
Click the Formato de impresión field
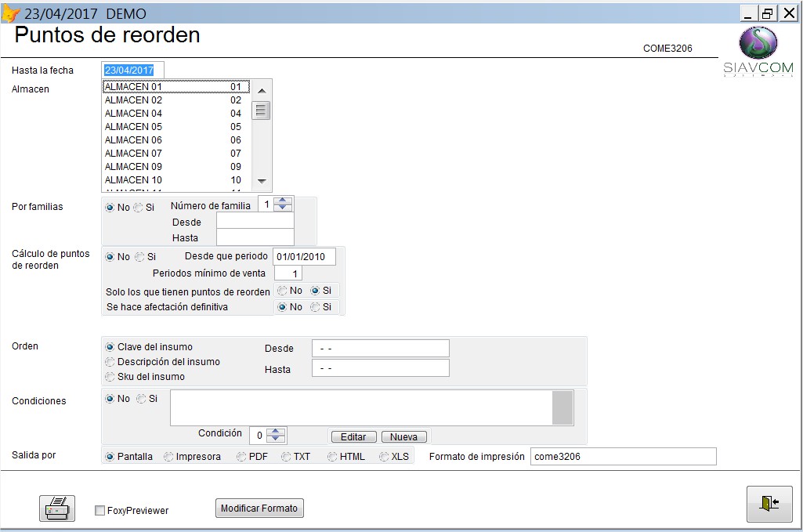(x=623, y=457)
